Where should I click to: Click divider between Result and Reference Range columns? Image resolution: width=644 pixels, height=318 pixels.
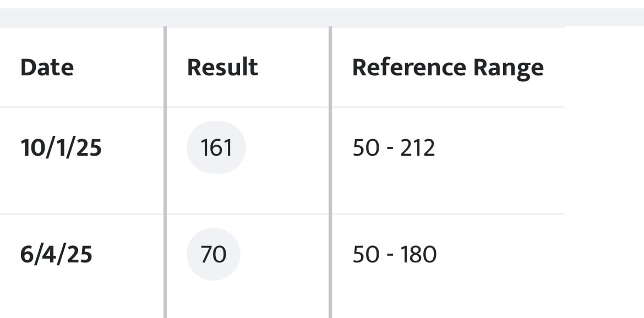point(330,165)
